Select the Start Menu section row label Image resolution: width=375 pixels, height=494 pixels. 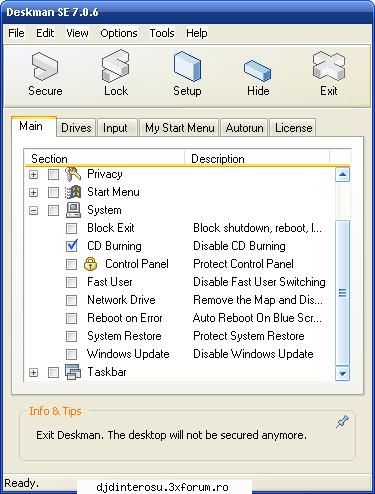click(113, 192)
